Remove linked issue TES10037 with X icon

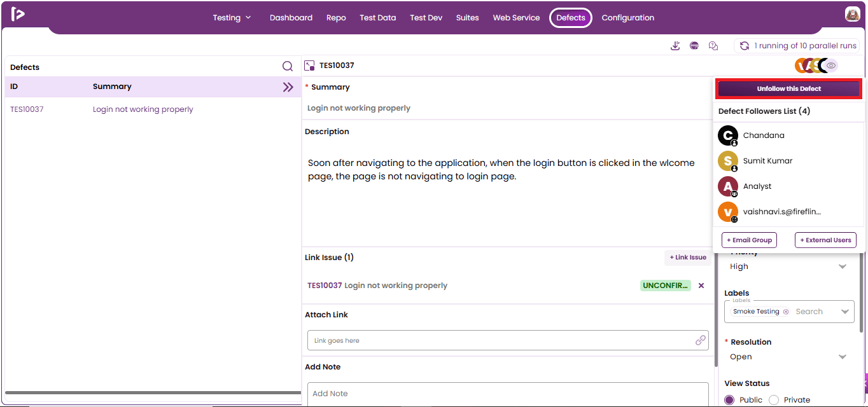pyautogui.click(x=701, y=286)
